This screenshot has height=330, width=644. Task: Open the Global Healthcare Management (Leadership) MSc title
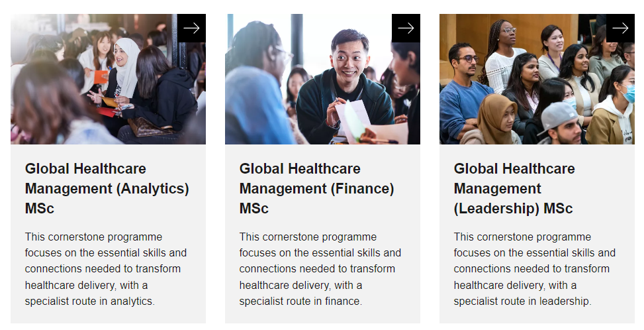(514, 188)
